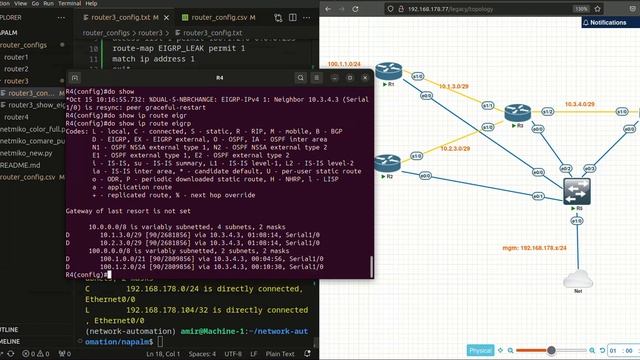Open the Terminal menu in VS Code
This screenshot has width=640, height=360.
69,3
